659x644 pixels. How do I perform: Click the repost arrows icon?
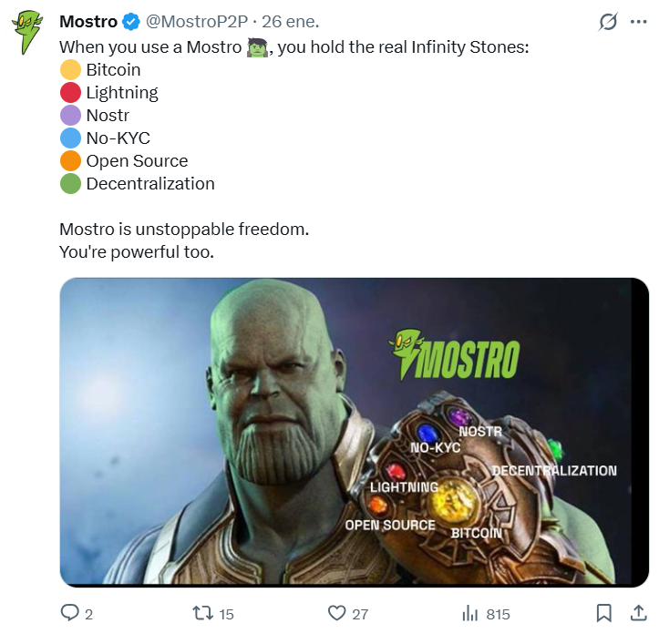pyautogui.click(x=202, y=613)
